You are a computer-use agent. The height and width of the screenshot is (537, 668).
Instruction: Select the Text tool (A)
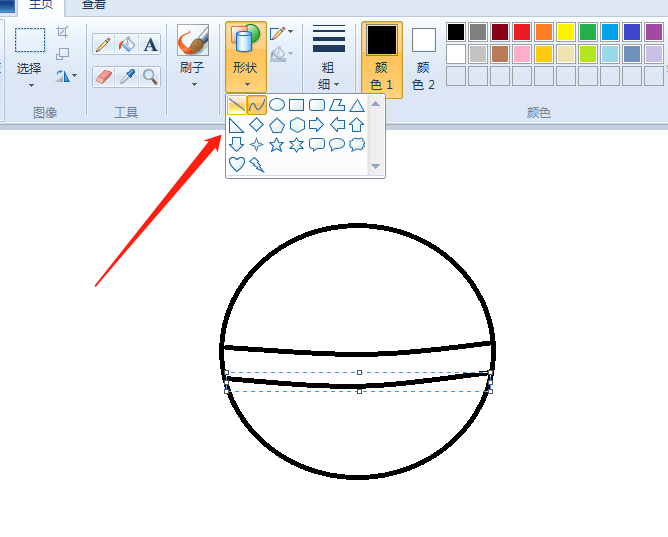point(150,44)
